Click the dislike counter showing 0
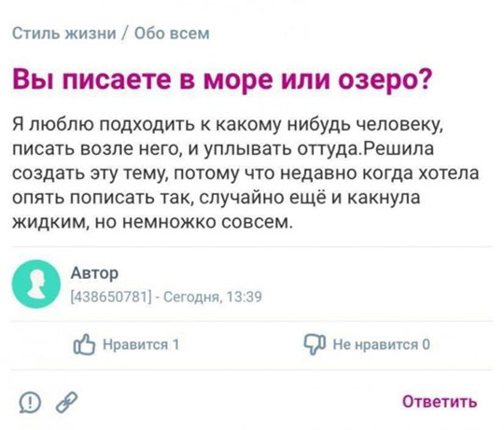This screenshot has width=504, height=430. coord(426,344)
